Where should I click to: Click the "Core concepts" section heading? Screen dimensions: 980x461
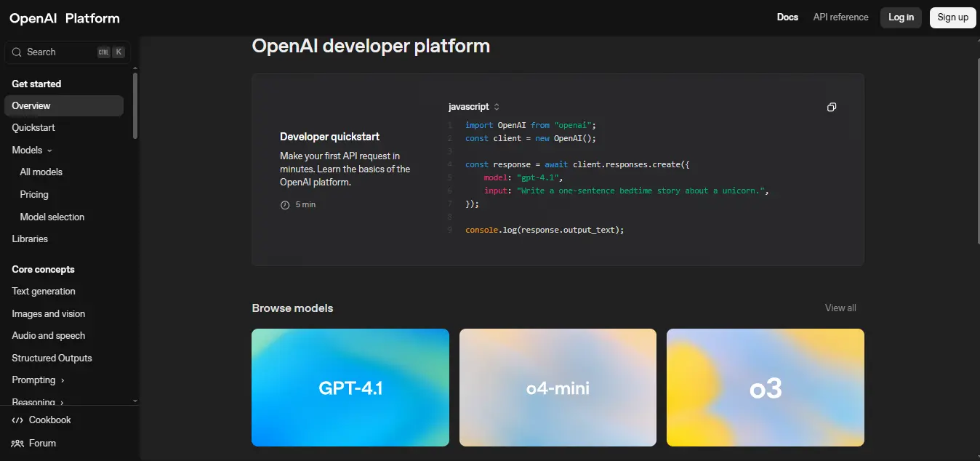(43, 270)
